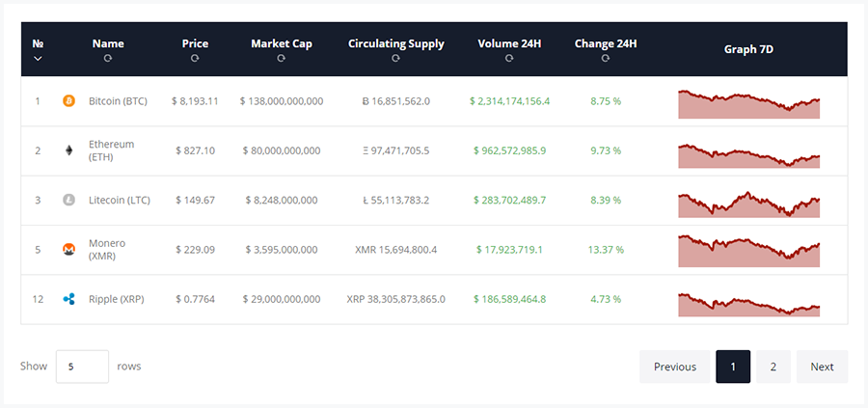Viewport: 868px width, 408px height.
Task: Click market cap $ 80,000,000,000
Action: click(282, 150)
